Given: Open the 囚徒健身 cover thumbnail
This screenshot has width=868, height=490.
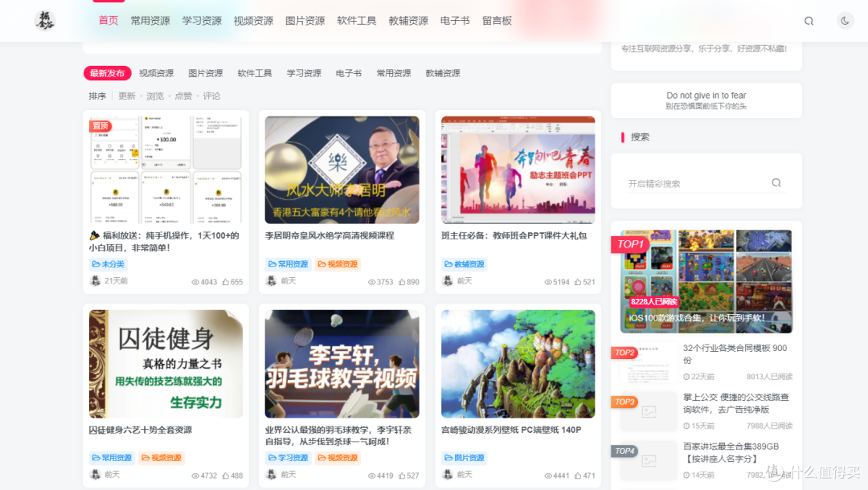Looking at the screenshot, I should pos(166,364).
